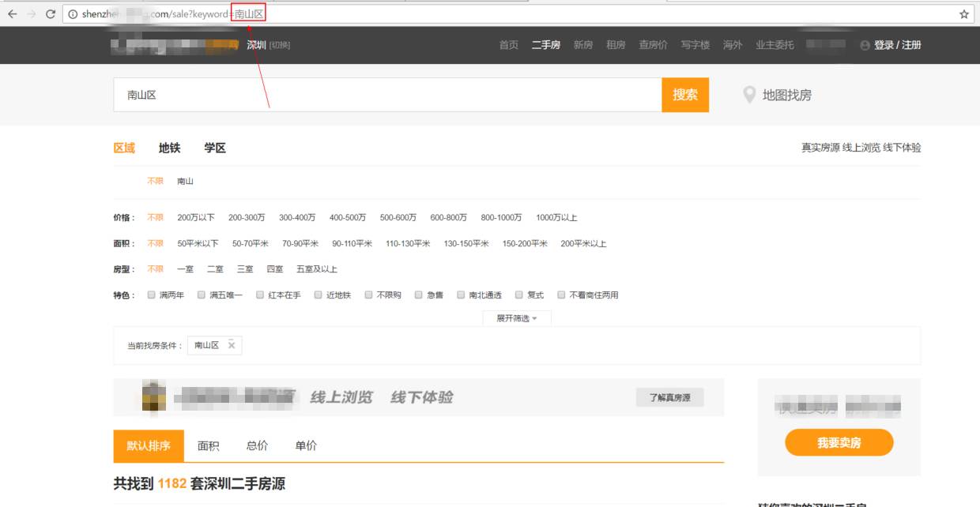The height and width of the screenshot is (507, 980).
Task: Filter area 110-130平米
Action: [408, 243]
